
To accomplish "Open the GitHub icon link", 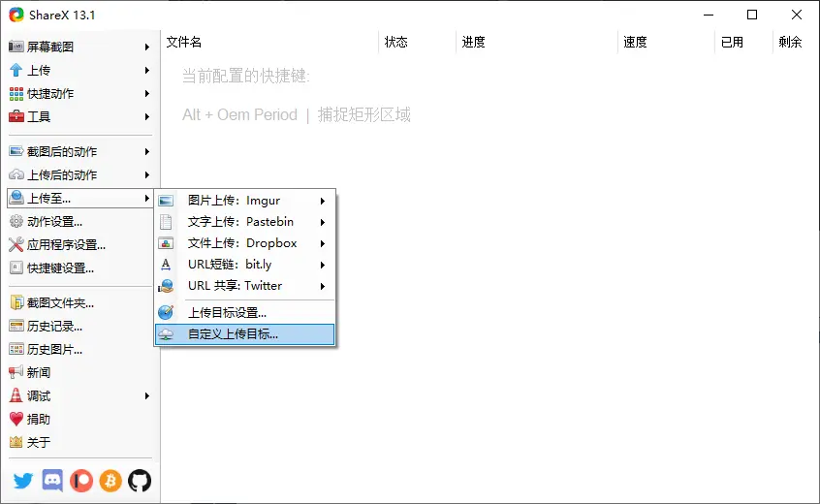I will [x=140, y=481].
